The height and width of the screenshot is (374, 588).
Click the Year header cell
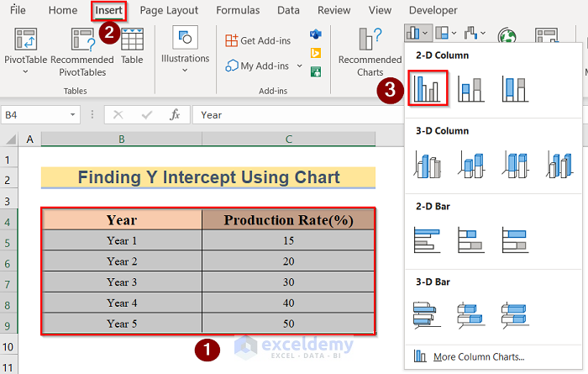tap(122, 220)
